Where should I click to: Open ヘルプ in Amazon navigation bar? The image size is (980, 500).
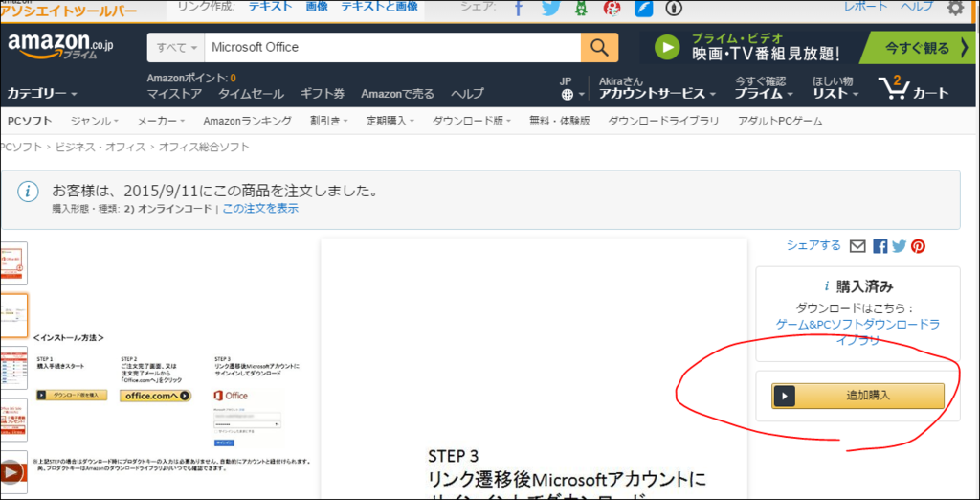click(x=467, y=95)
